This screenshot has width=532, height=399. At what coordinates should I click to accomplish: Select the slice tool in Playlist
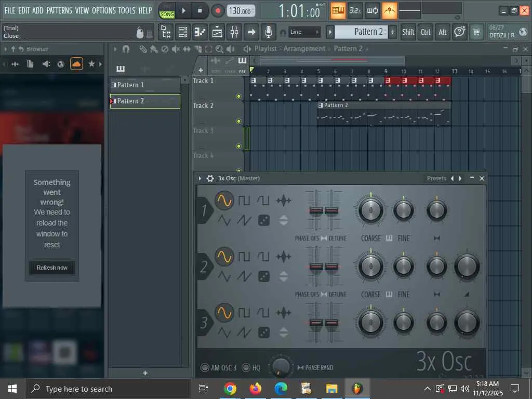[x=198, y=49]
